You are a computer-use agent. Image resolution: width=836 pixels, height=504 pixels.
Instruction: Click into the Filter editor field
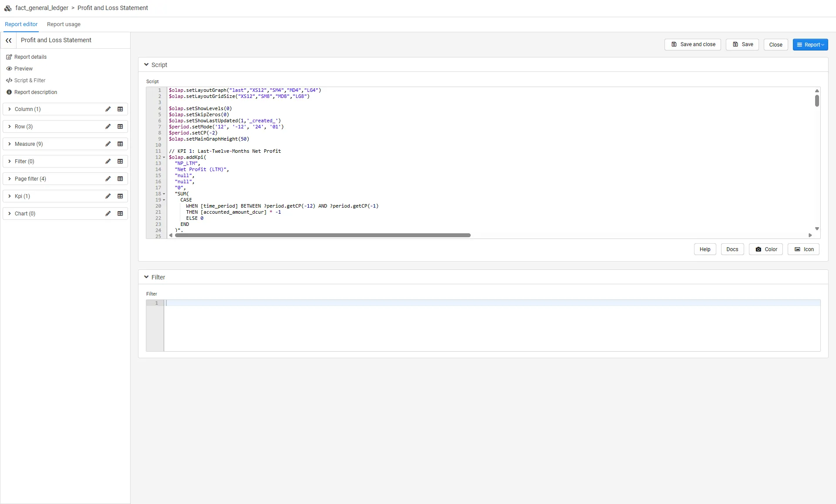492,325
